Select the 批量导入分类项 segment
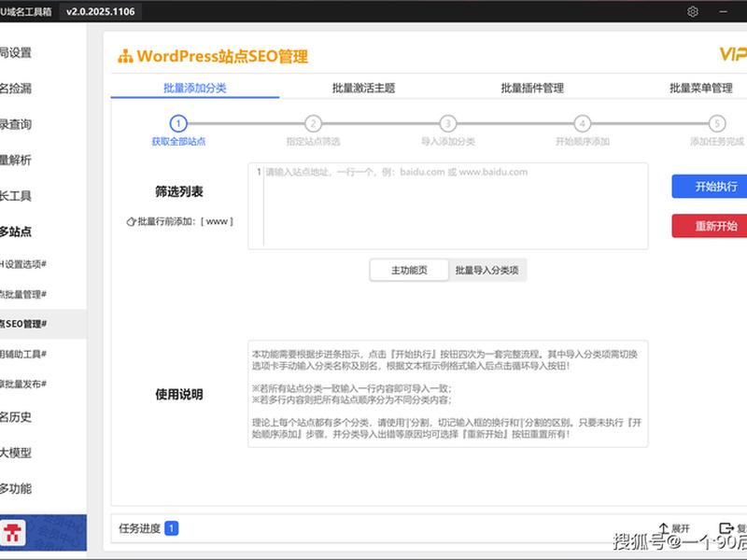Viewport: 747px width, 560px height. coord(486,270)
